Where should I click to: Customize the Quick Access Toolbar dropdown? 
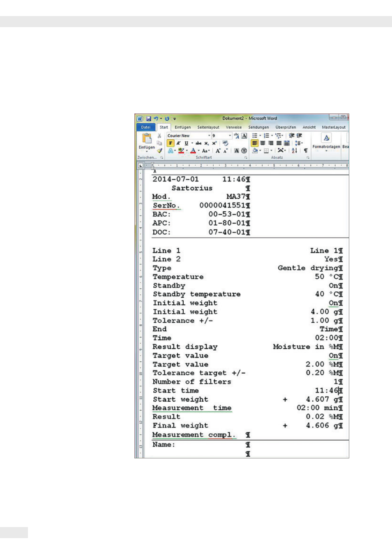(175, 119)
